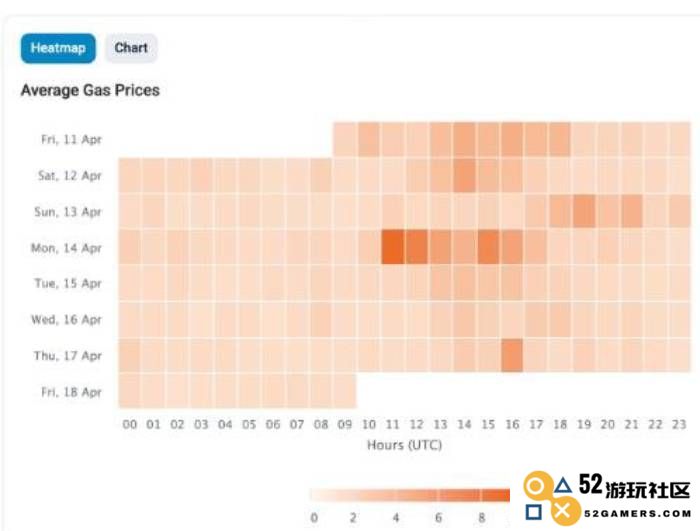Select Thu 17 Apr hour 16 cell
700x531 pixels.
pos(512,355)
